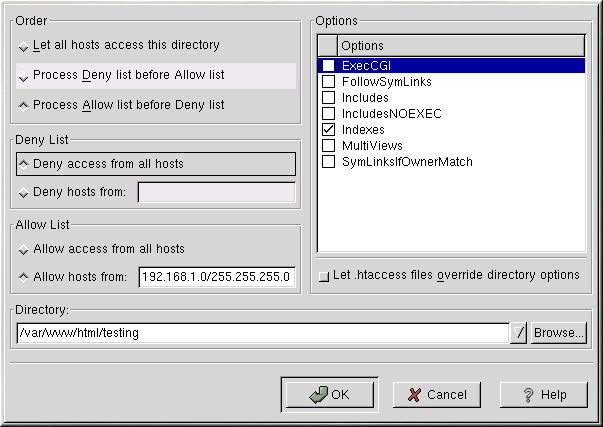The image size is (603, 427).
Task: Check the SymLinksIfOwnerMatch option
Action: coord(328,162)
